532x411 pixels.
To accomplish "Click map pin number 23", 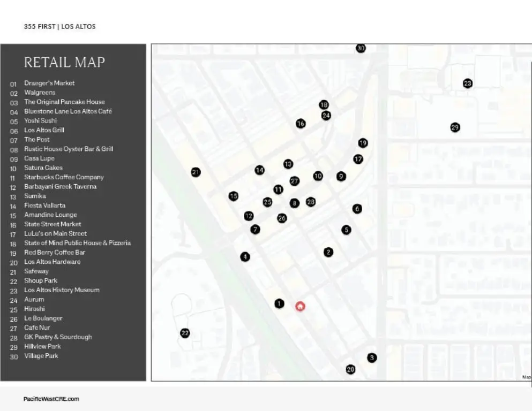I will point(467,83).
